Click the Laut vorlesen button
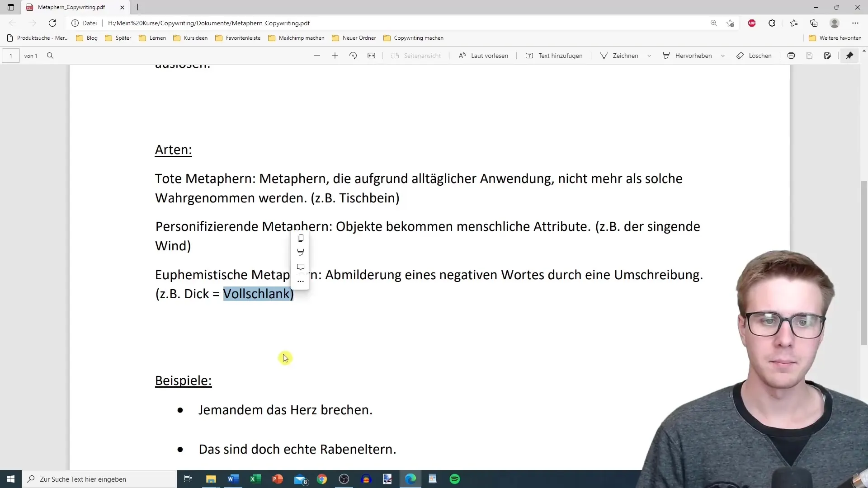 click(483, 56)
